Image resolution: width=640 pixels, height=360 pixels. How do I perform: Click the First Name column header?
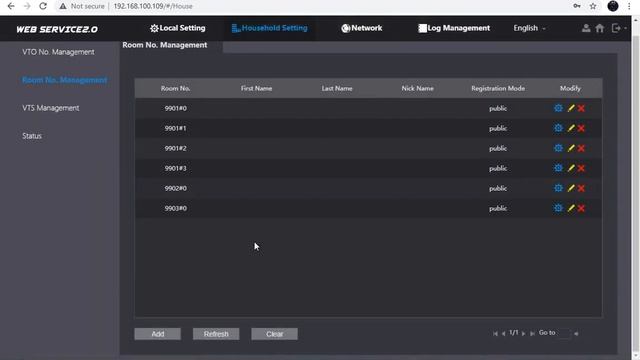(x=256, y=88)
